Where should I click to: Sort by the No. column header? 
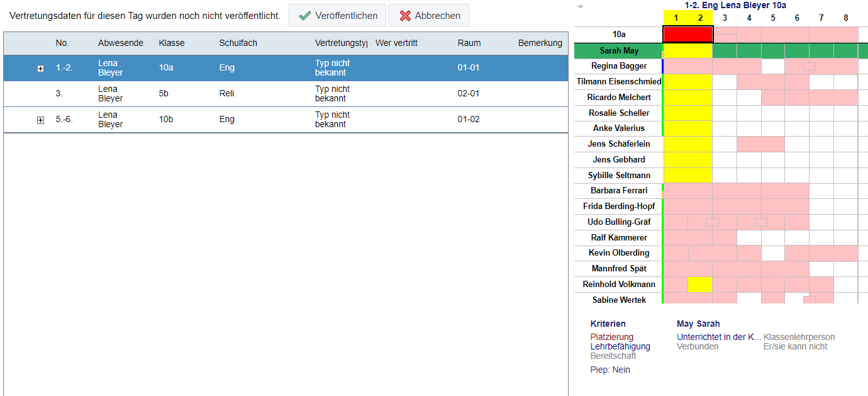click(62, 43)
